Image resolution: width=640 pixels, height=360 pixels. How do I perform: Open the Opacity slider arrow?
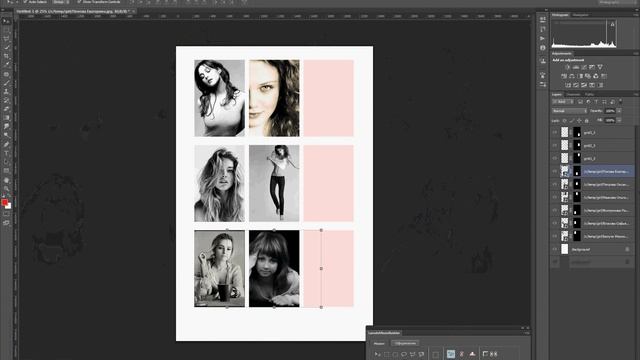click(619, 111)
